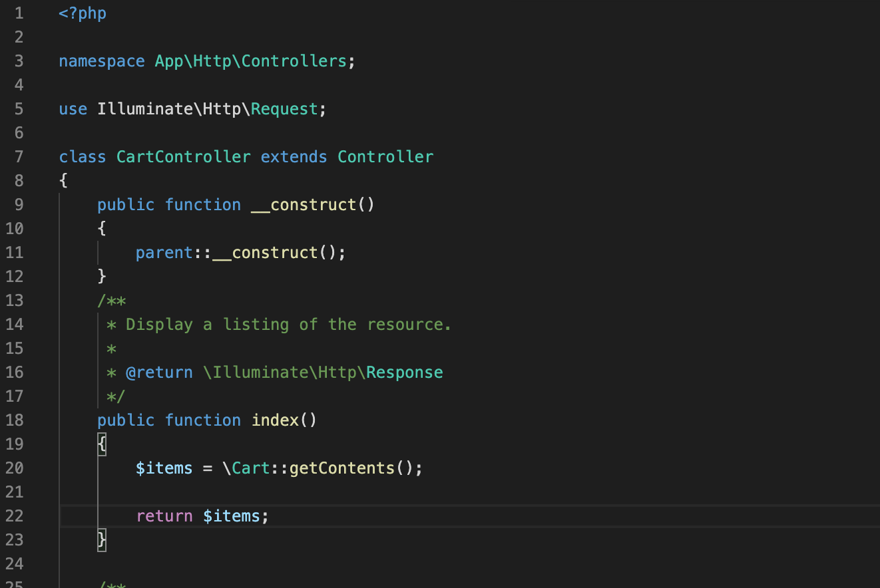Click the __construct function name on line 9
The height and width of the screenshot is (588, 880).
tap(304, 205)
